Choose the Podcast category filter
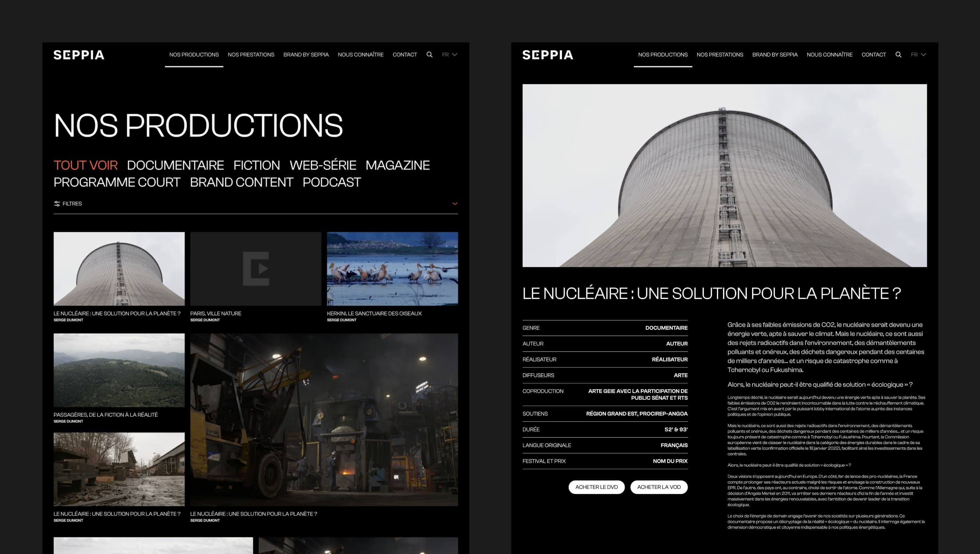This screenshot has height=554, width=980. click(332, 182)
